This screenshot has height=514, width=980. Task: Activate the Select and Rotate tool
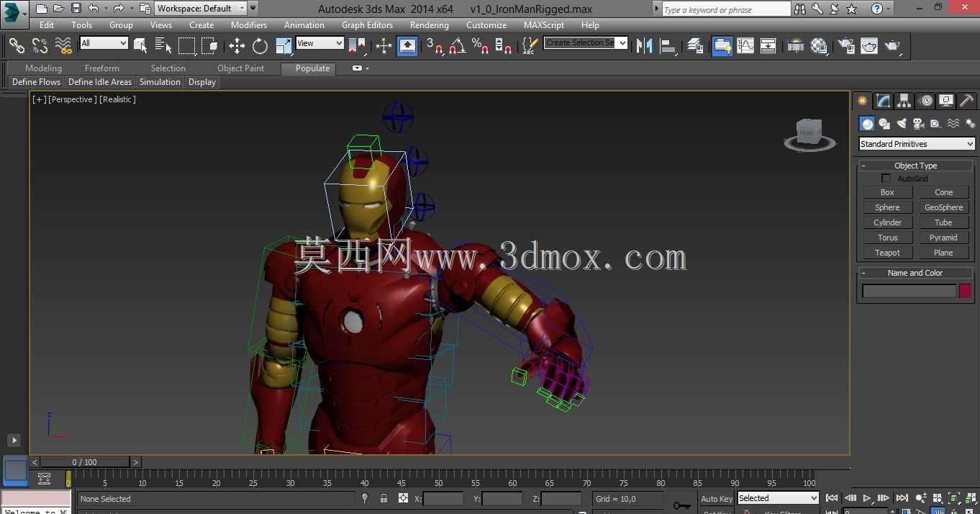click(260, 46)
